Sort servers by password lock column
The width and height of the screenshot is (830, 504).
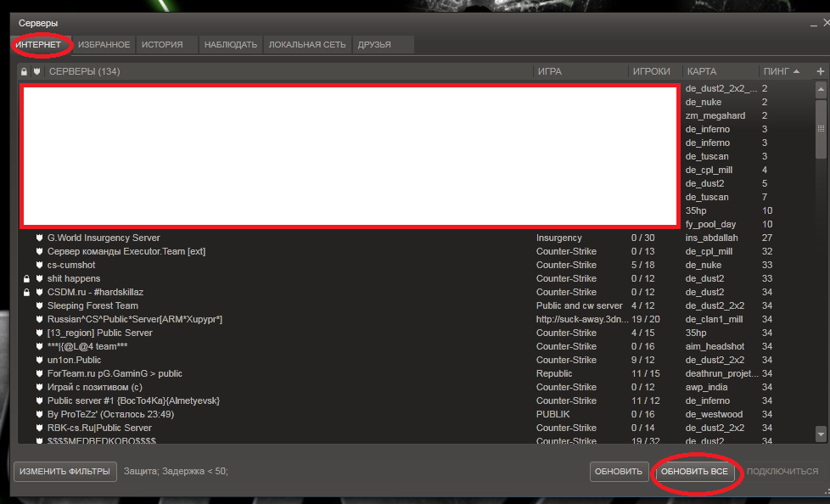click(24, 71)
